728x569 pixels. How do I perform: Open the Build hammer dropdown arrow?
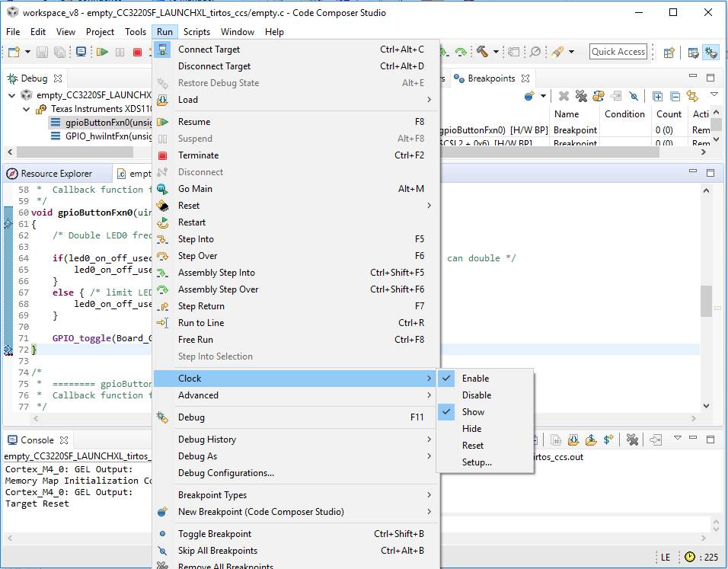pyautogui.click(x=496, y=52)
